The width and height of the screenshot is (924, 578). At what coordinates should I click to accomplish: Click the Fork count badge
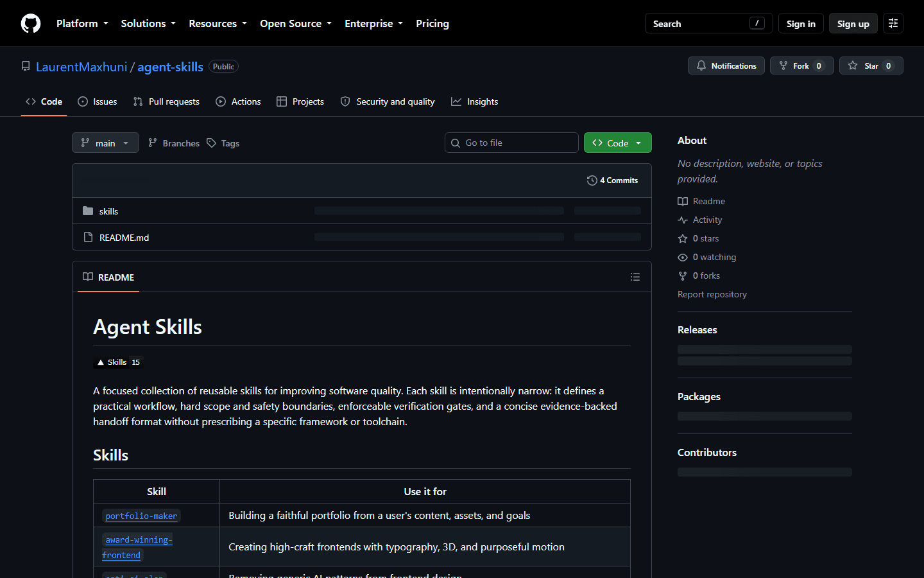819,66
